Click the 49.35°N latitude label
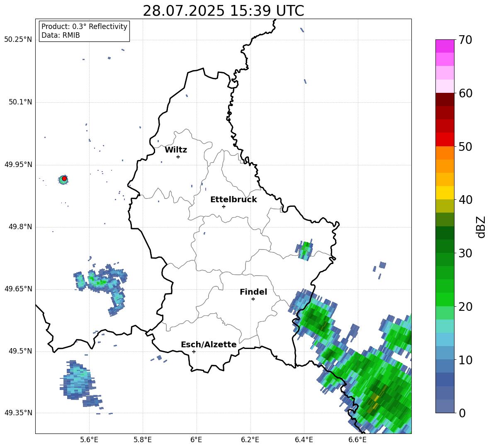 coord(18,413)
